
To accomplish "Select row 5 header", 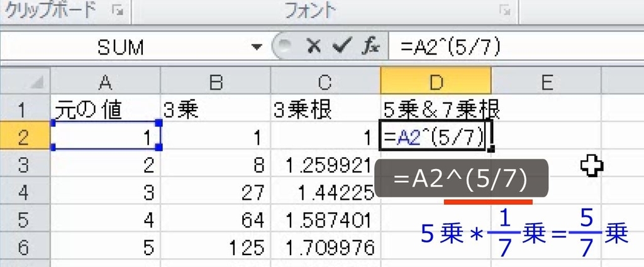I will click(25, 219).
